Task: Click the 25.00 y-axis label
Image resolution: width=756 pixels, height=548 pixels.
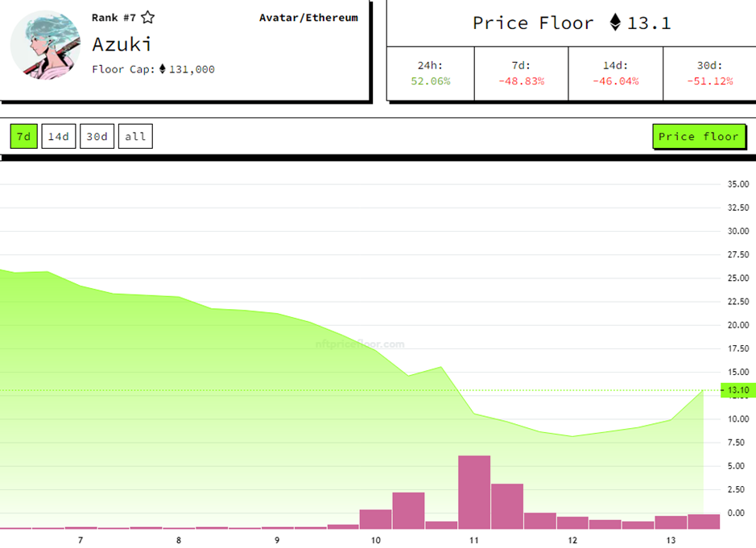Action: tap(738, 278)
